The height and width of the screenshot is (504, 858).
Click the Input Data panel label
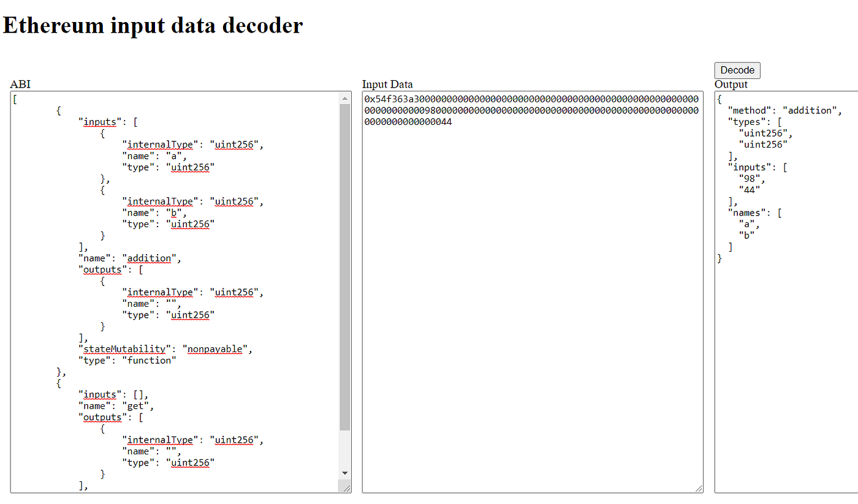point(387,84)
